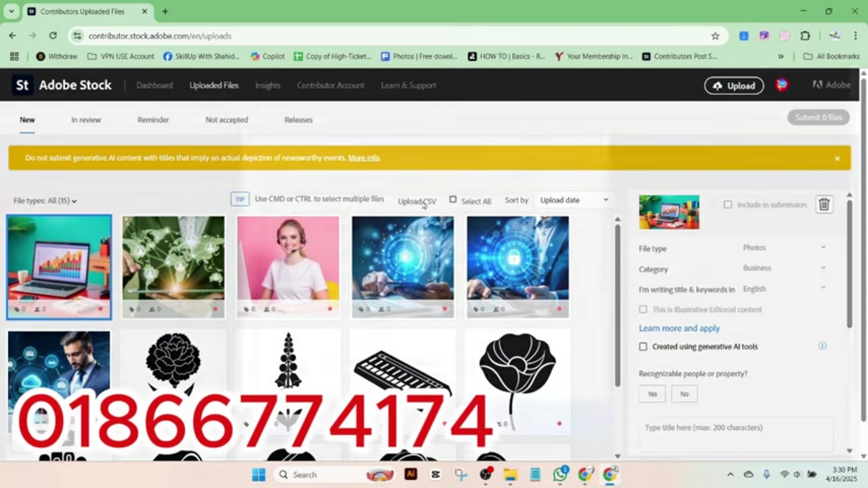
Task: Click the info icon beside generative AI option
Action: 822,347
